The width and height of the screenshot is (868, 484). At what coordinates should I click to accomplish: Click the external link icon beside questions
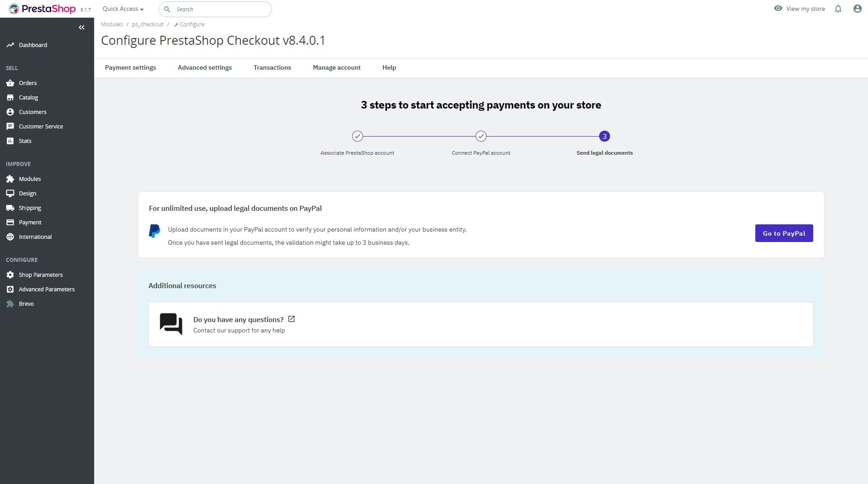291,319
